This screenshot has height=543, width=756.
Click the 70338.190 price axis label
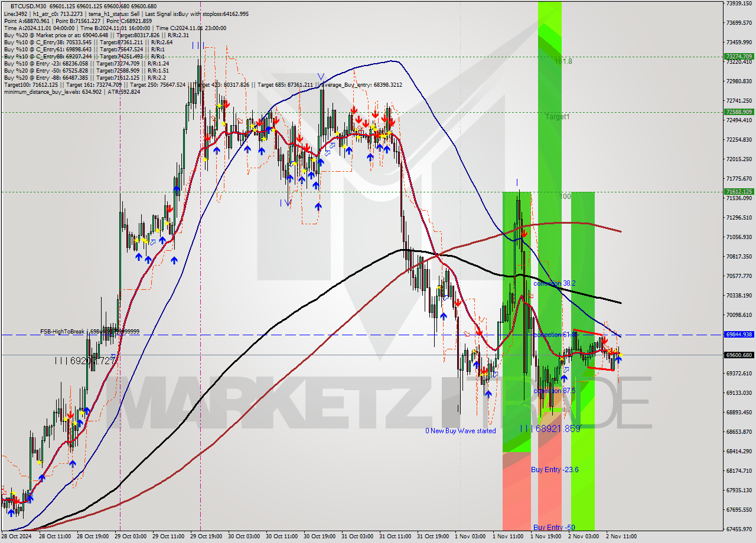739,295
